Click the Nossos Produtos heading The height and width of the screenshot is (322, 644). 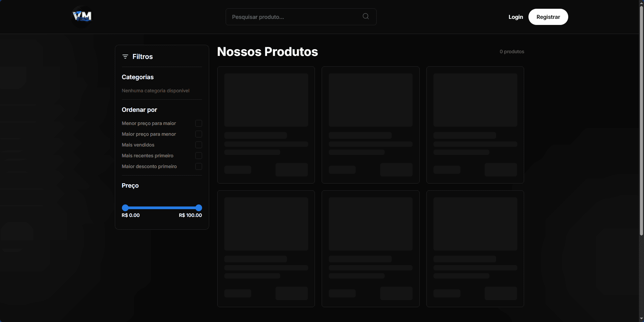pyautogui.click(x=267, y=52)
